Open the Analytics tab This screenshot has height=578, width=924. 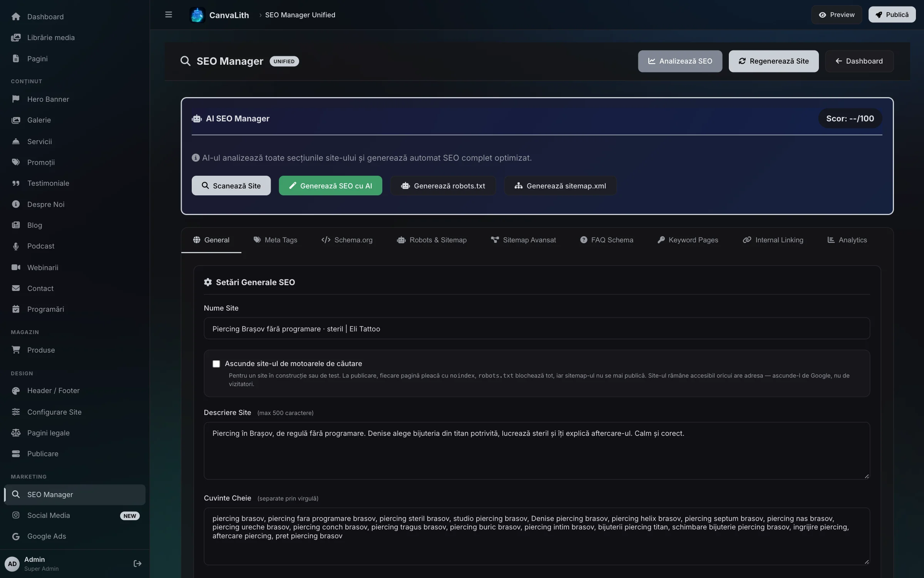(x=847, y=240)
